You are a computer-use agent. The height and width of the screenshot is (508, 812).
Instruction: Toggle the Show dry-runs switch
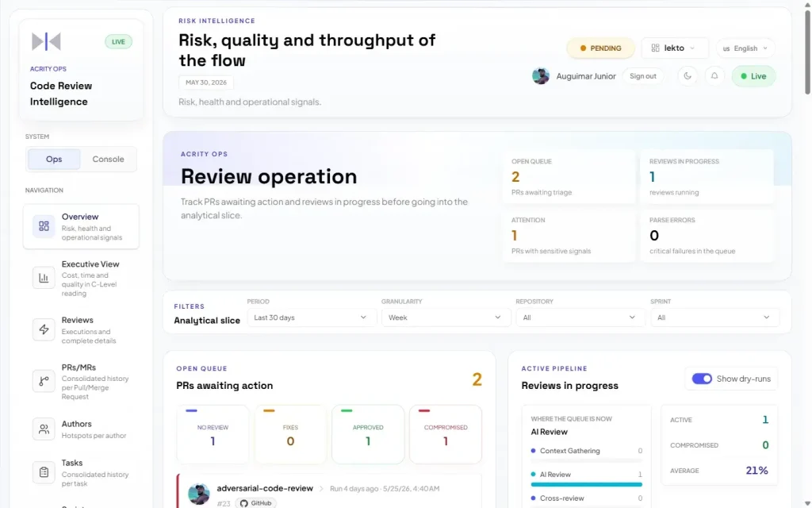pyautogui.click(x=702, y=379)
